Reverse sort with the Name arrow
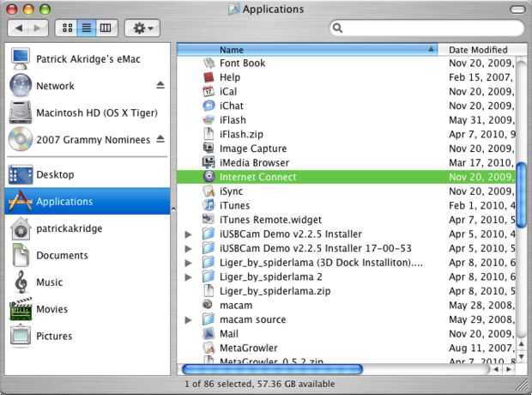 (431, 50)
